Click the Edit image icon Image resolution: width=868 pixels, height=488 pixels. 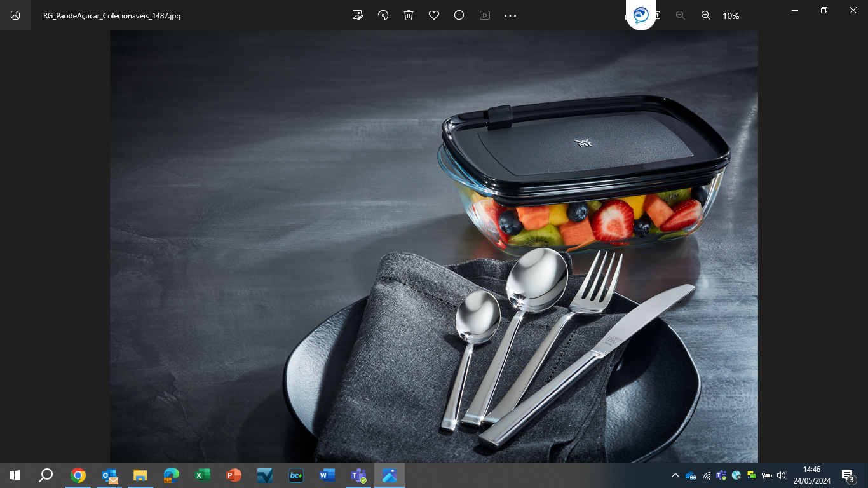(x=358, y=15)
